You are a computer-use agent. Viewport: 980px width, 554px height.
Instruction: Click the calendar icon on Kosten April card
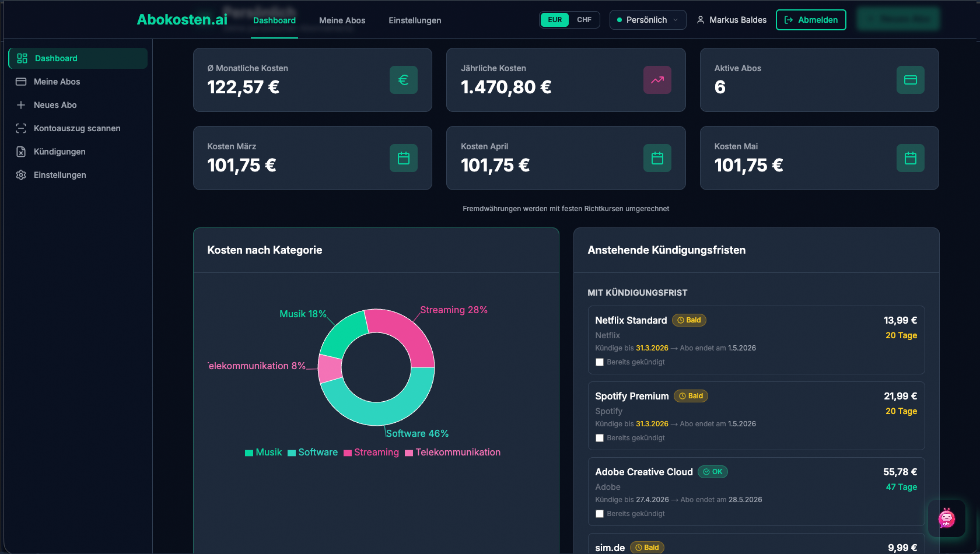657,158
